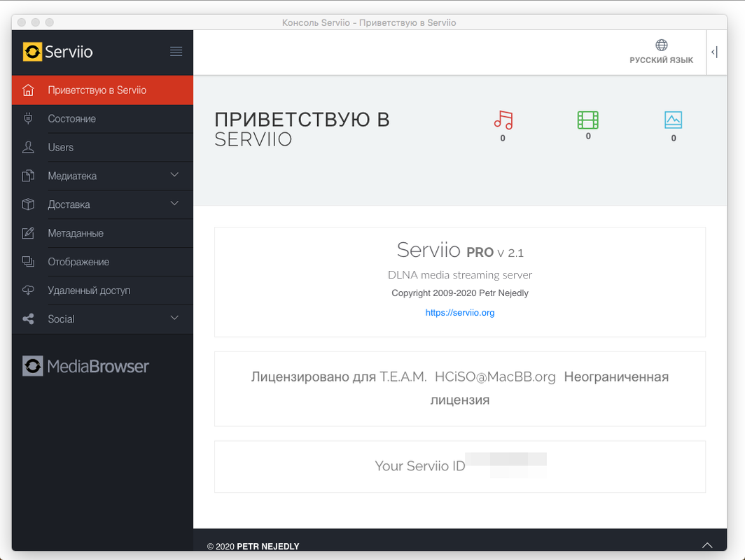Click the PETR NEJEDLY footer text
The width and height of the screenshot is (745, 560).
268,547
